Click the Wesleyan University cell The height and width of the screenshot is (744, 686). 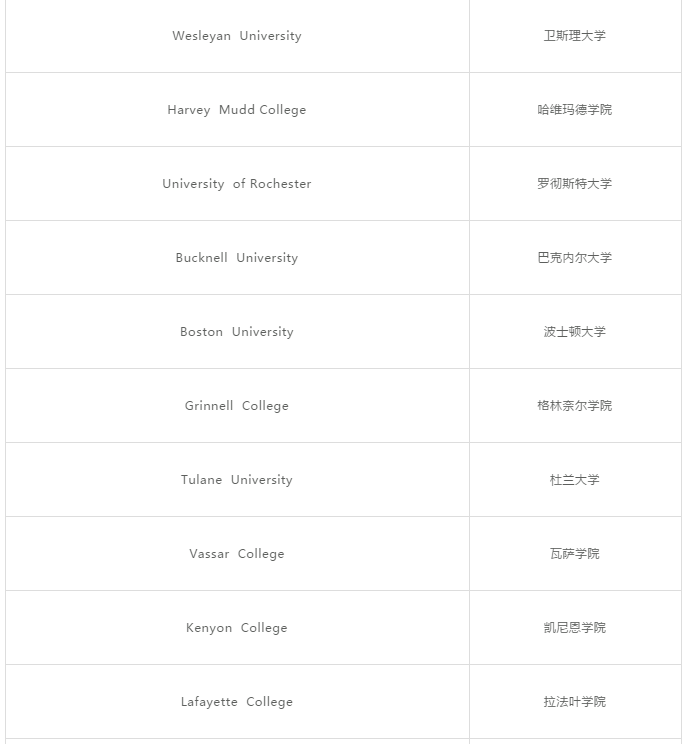pyautogui.click(x=237, y=36)
